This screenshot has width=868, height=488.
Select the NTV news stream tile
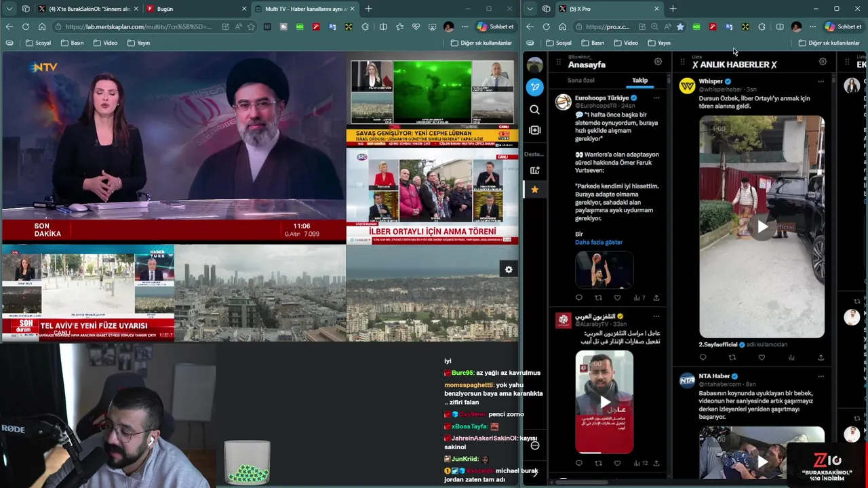(x=174, y=148)
